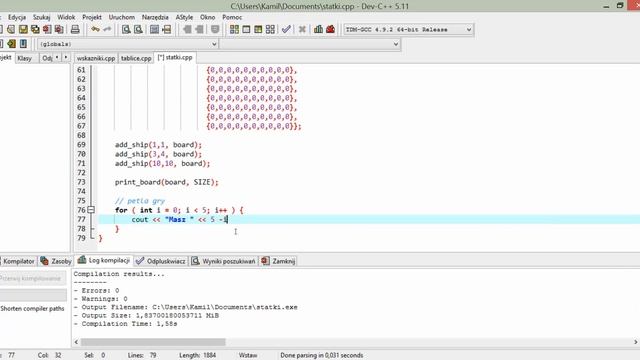The image size is (640, 360).
Task: Open the empty members dropdown beside (globals)
Action: (x=309, y=44)
